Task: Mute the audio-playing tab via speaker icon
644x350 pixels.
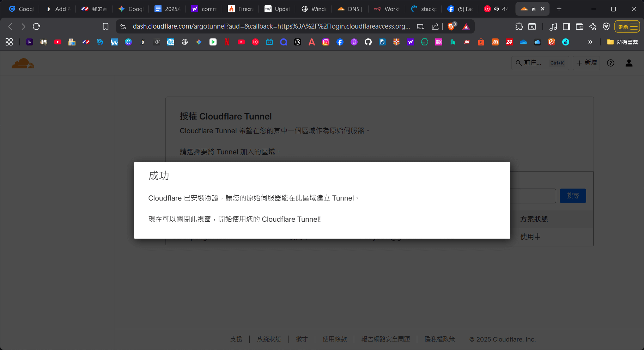Action: click(496, 9)
